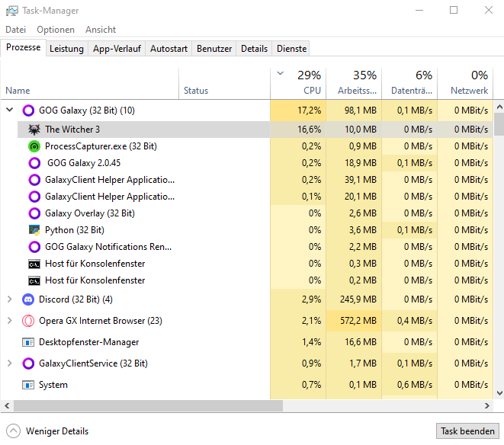Viewport: 504px width, 445px height.
Task: Click the horizontal scrollbar thumb
Action: [148, 406]
